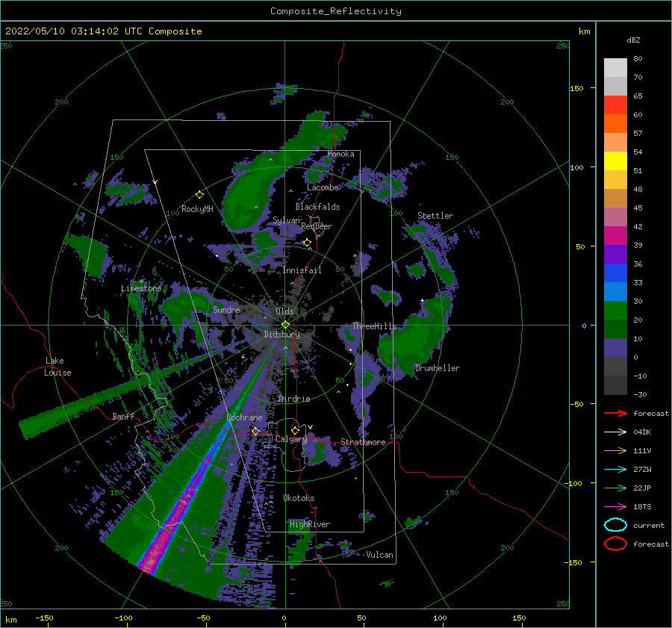
Task: Click the white 04DK arrow in legend
Action: tap(615, 432)
